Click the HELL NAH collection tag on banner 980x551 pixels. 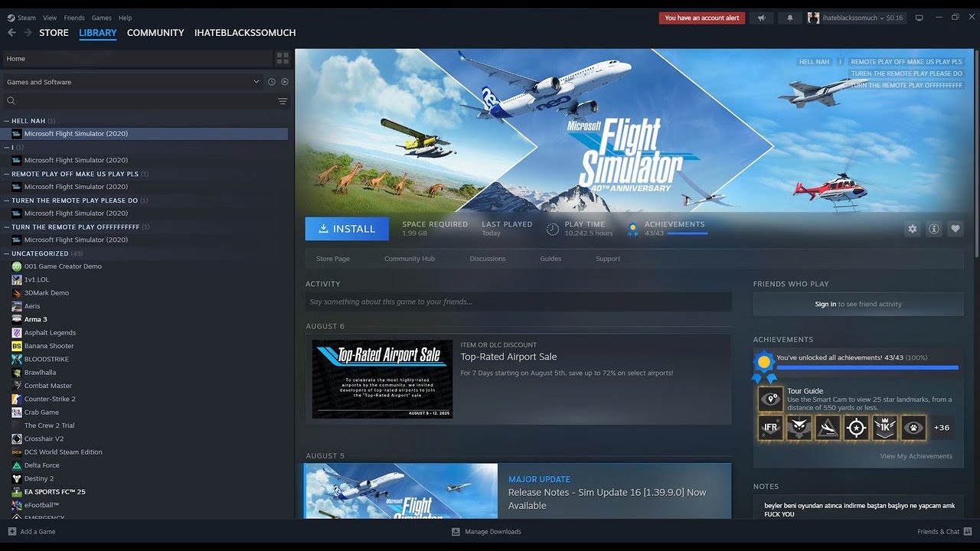click(814, 62)
